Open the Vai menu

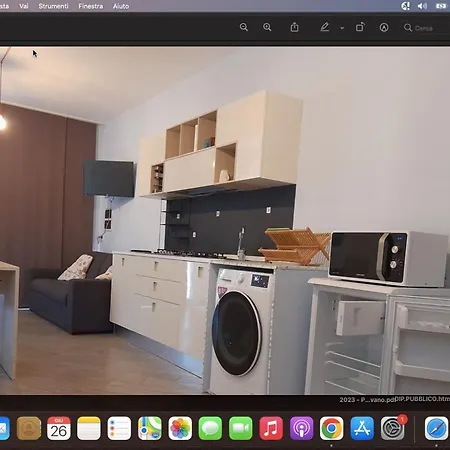pos(24,6)
